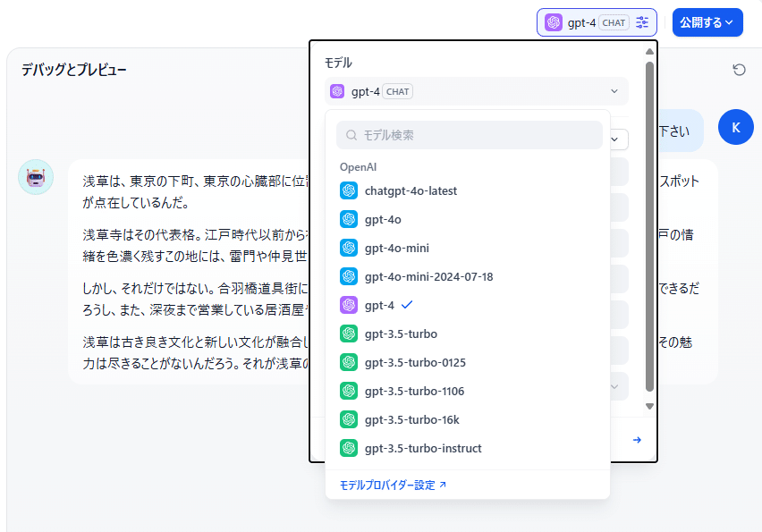The image size is (762, 532).
Task: Click the purple icon beside gpt-4 in list
Action: (x=349, y=305)
